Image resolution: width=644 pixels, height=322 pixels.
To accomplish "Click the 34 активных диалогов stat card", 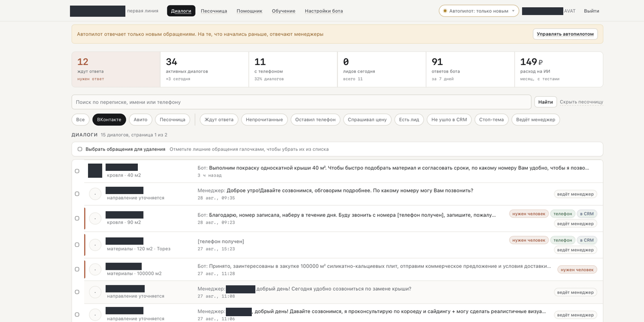I will click(x=204, y=69).
